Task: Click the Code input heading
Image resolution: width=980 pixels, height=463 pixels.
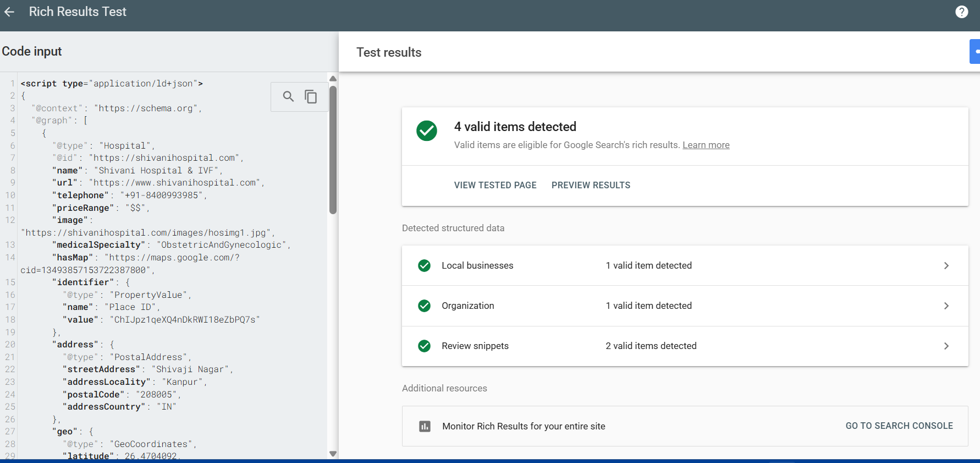Action: pos(31,51)
